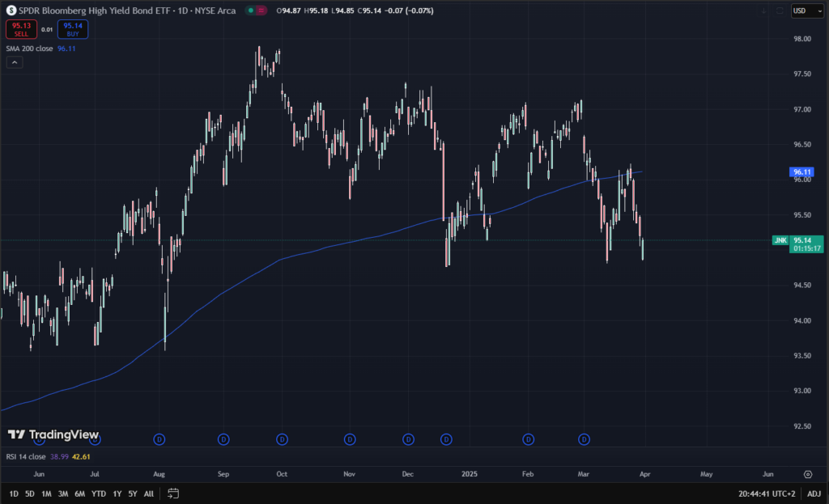Image resolution: width=829 pixels, height=504 pixels.
Task: Click the O94.87 open value
Action: point(289,11)
